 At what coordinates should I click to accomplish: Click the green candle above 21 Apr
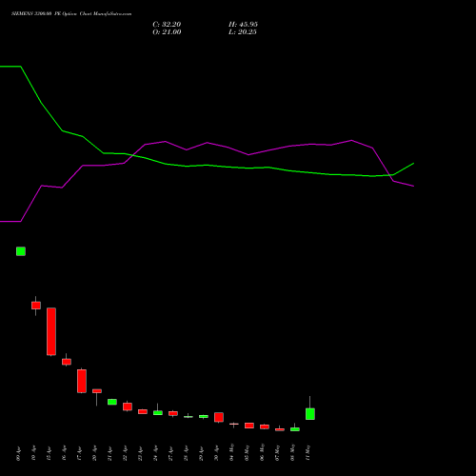112,402
